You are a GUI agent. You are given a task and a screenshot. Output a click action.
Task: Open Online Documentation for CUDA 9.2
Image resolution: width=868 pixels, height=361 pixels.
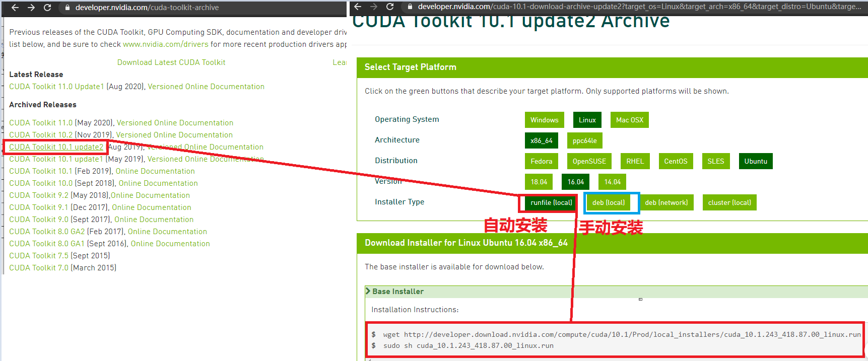[x=151, y=195]
